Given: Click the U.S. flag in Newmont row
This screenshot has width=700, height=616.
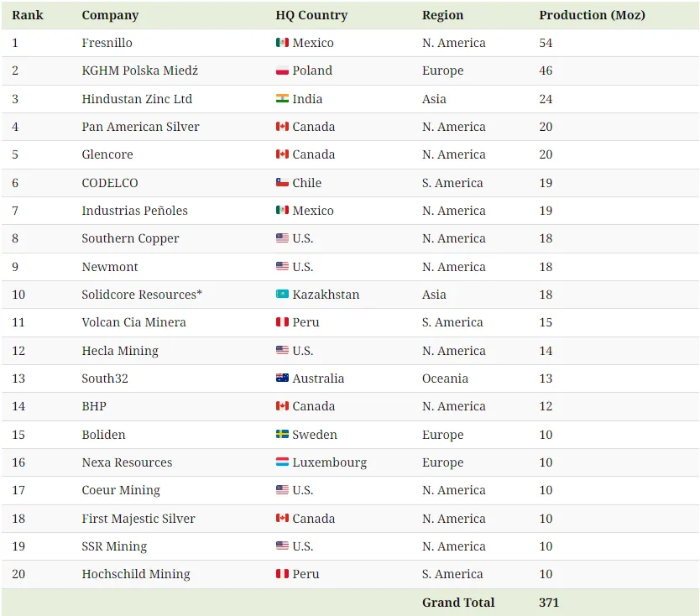Looking at the screenshot, I should (282, 267).
